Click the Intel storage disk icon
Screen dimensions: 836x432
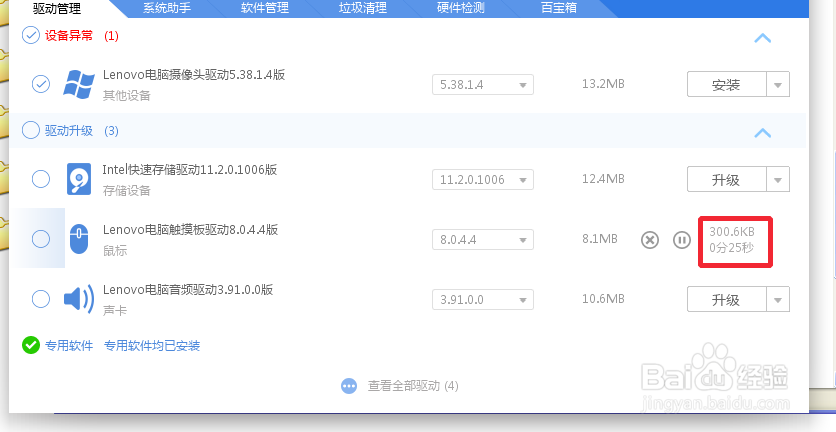79,179
